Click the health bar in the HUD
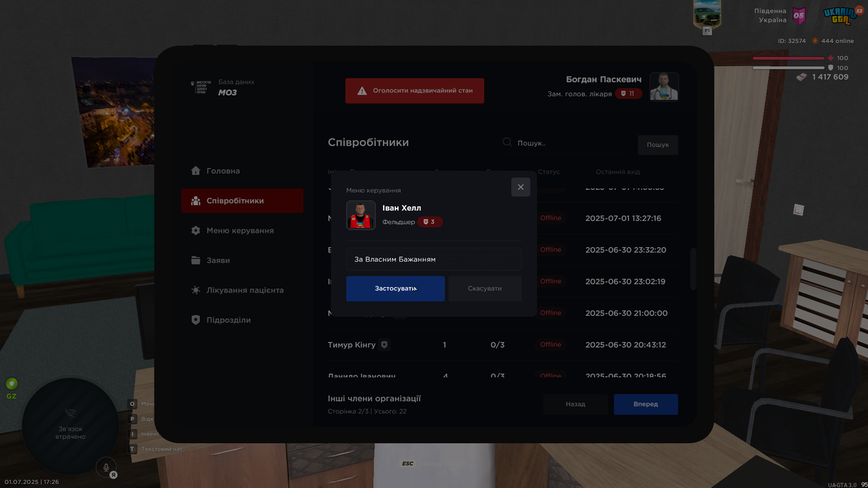This screenshot has height=488, width=868. pos(789,58)
